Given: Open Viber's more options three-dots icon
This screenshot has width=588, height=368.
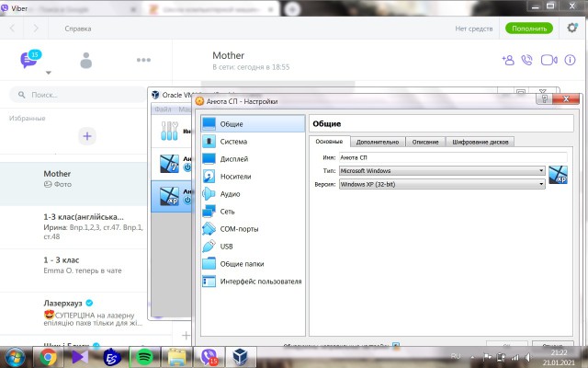Looking at the screenshot, I should coord(143,60).
